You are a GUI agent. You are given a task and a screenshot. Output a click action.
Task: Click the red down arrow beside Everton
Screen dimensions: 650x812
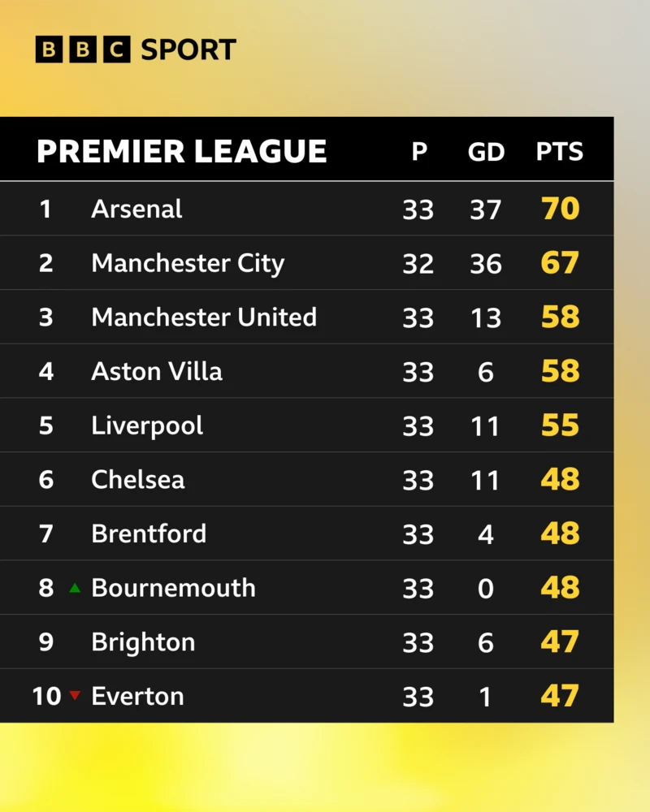coord(75,696)
